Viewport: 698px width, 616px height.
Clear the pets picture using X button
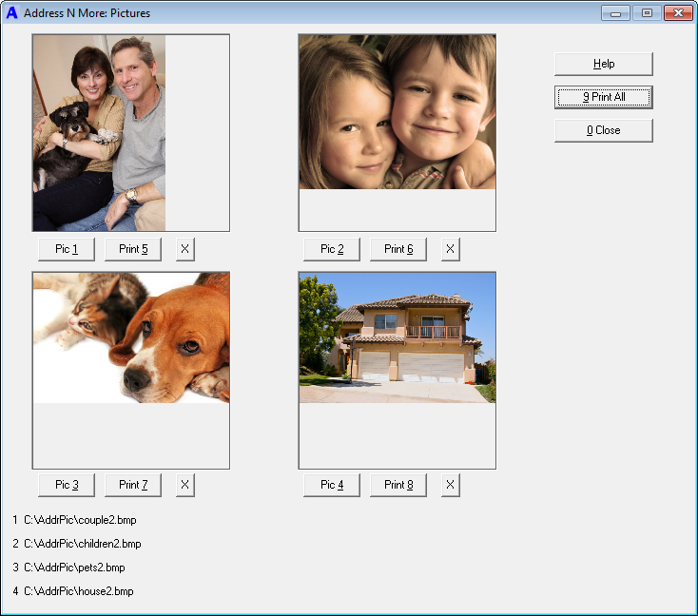coord(184,485)
